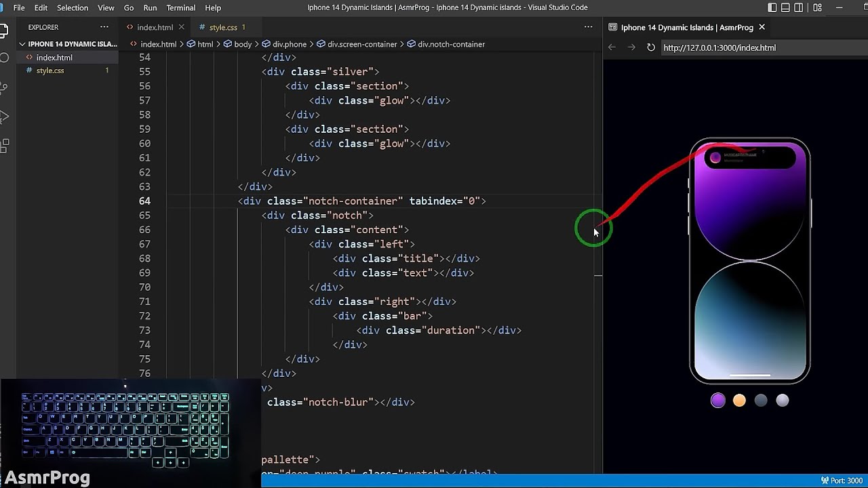
Task: Reload the preview page
Action: pos(651,47)
